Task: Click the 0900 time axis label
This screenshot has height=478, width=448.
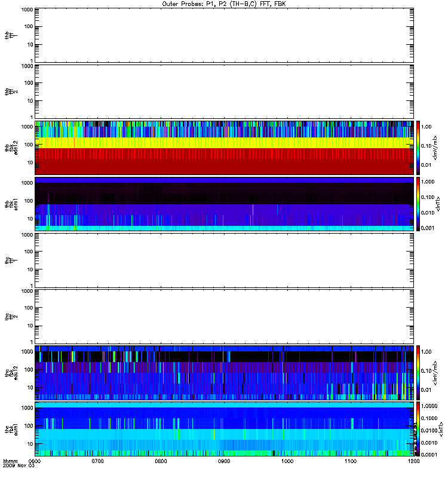Action: click(224, 461)
